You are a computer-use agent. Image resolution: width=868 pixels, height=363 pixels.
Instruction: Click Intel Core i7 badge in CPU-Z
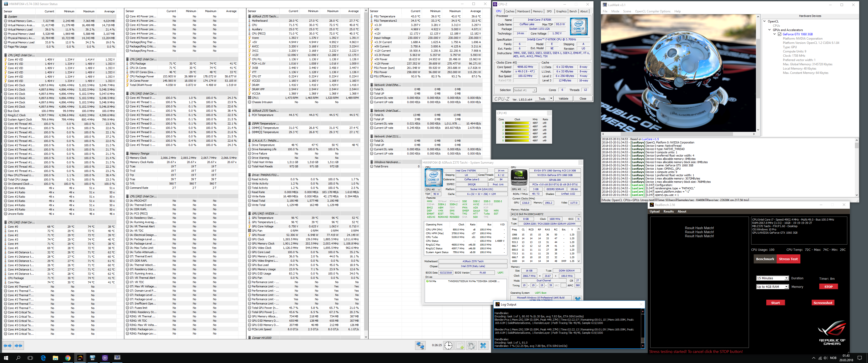(579, 27)
